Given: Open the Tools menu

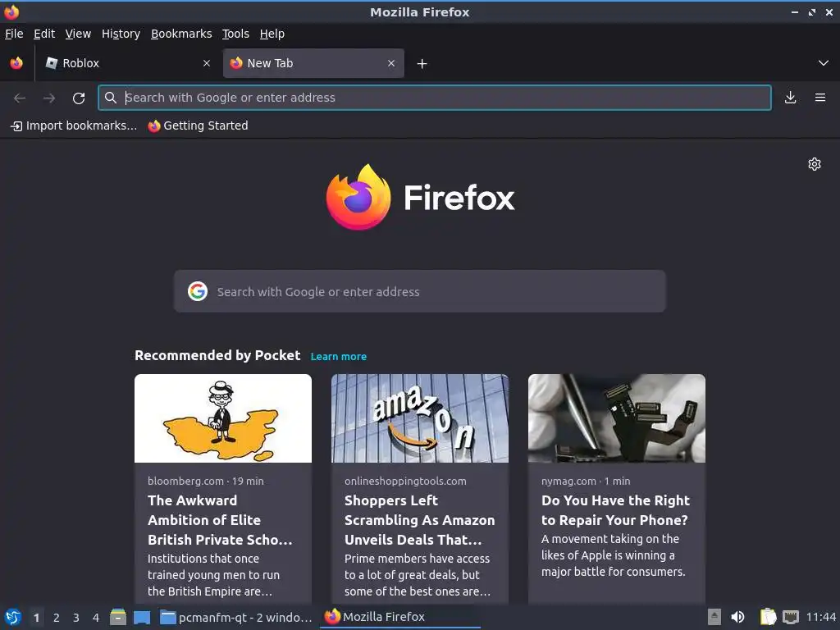Looking at the screenshot, I should 235,34.
